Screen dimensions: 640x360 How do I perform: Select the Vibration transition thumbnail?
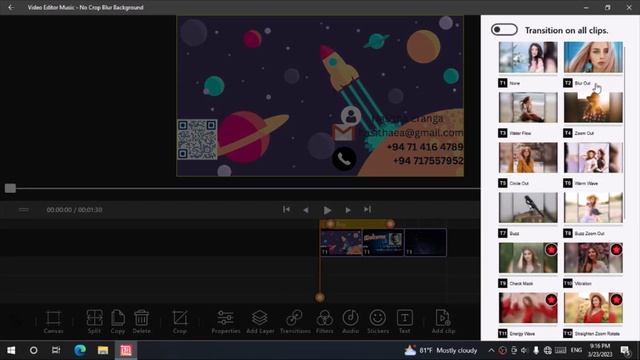593,258
